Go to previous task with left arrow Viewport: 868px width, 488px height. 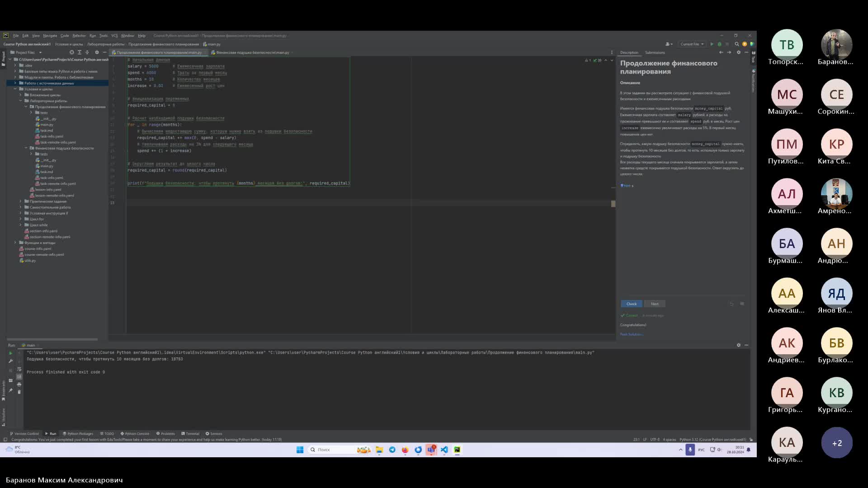721,52
